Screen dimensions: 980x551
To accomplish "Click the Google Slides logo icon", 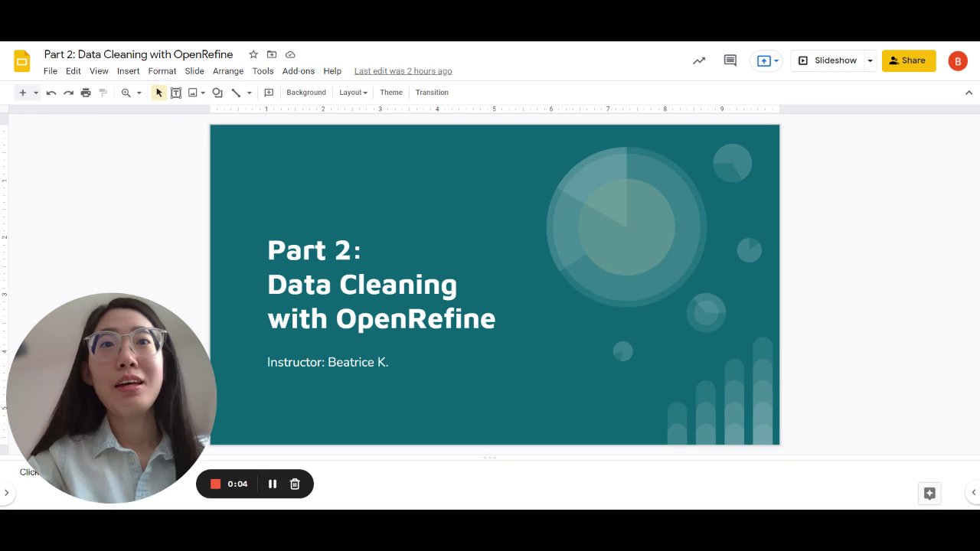I will click(22, 61).
